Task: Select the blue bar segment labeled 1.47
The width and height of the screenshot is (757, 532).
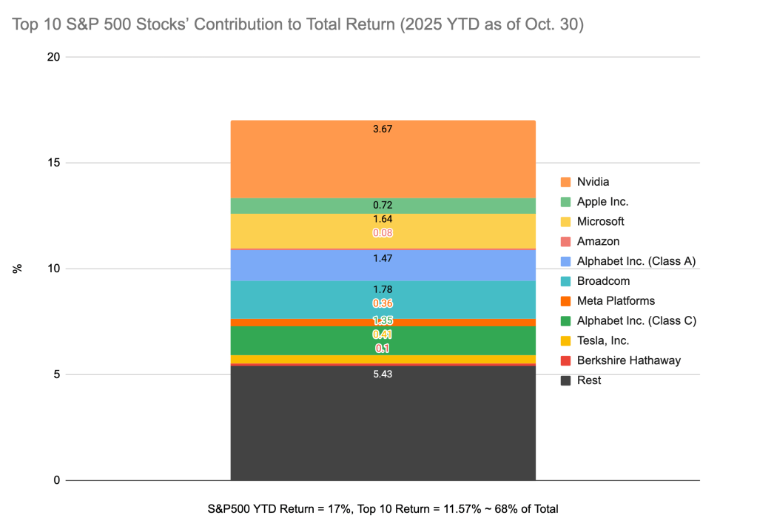Action: (x=383, y=265)
